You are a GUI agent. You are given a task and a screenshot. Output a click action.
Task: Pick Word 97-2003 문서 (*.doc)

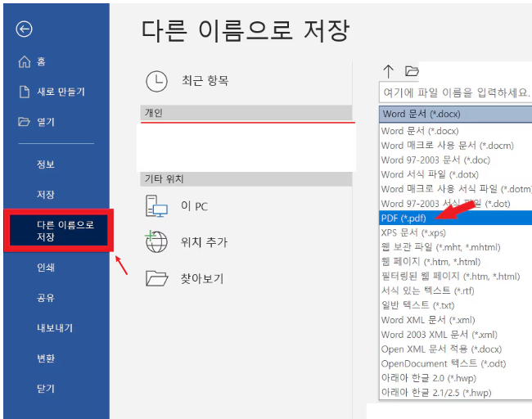click(455, 160)
